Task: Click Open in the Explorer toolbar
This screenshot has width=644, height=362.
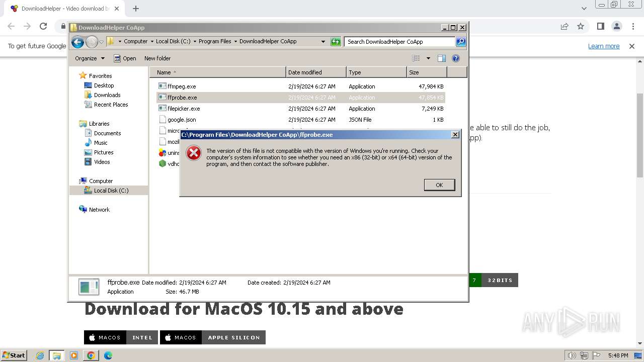Action: coord(125,58)
